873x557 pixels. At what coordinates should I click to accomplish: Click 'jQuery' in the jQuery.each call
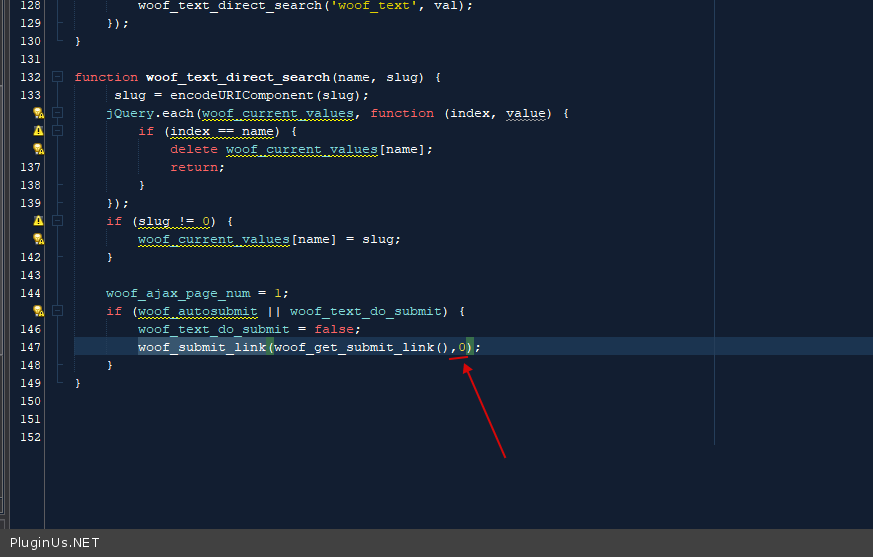[130, 113]
